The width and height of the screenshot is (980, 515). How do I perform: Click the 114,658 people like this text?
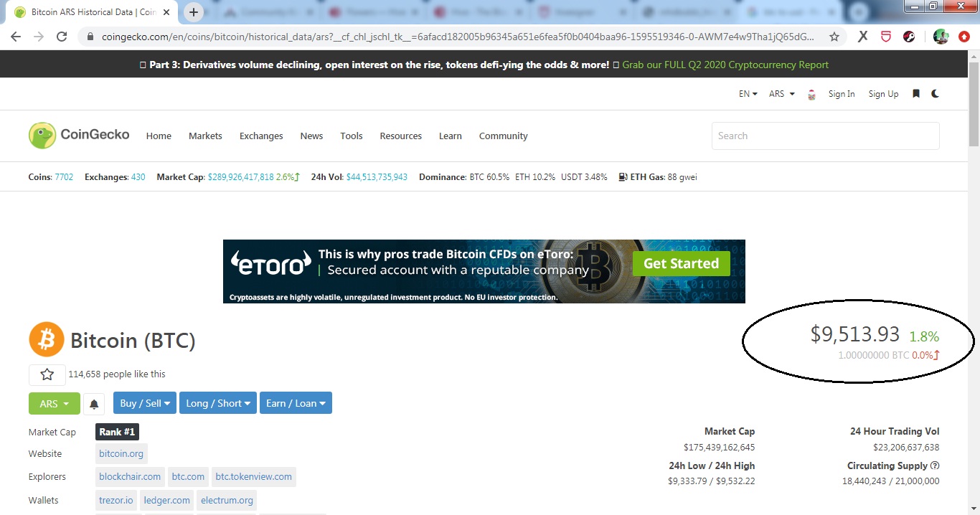[117, 374]
